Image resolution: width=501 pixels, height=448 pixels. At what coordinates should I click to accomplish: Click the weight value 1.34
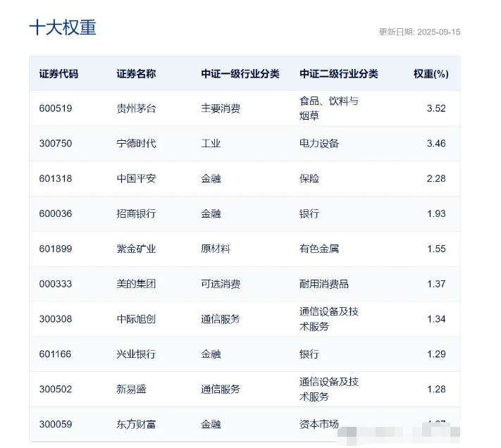(436, 319)
